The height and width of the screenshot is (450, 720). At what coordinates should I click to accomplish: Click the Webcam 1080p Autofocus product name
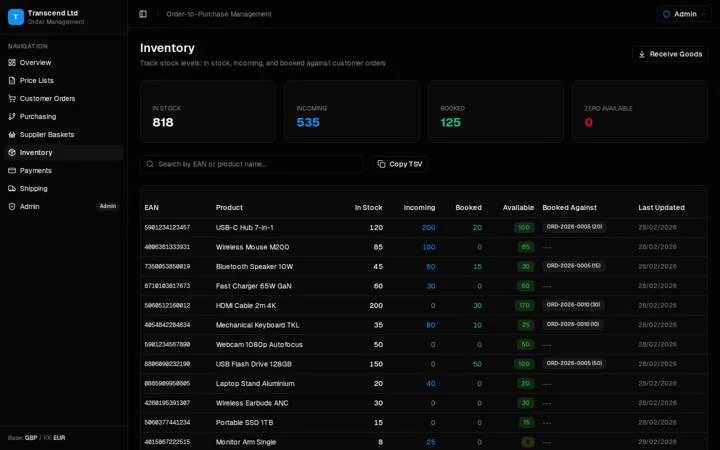(x=259, y=344)
